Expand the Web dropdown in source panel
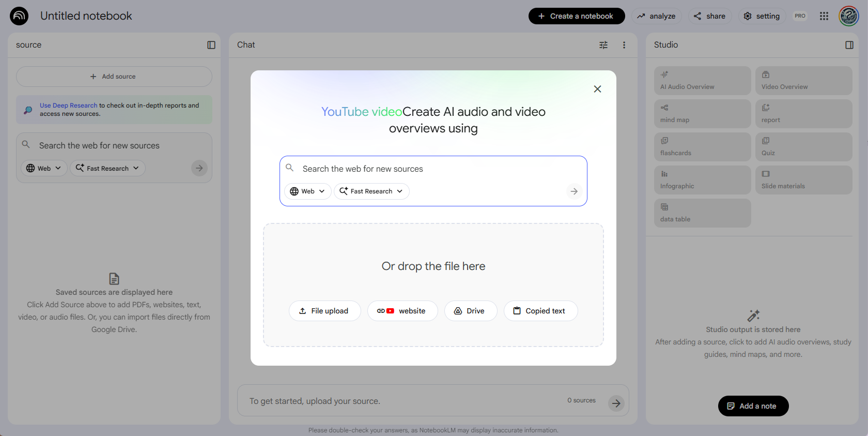The height and width of the screenshot is (436, 868). point(44,168)
